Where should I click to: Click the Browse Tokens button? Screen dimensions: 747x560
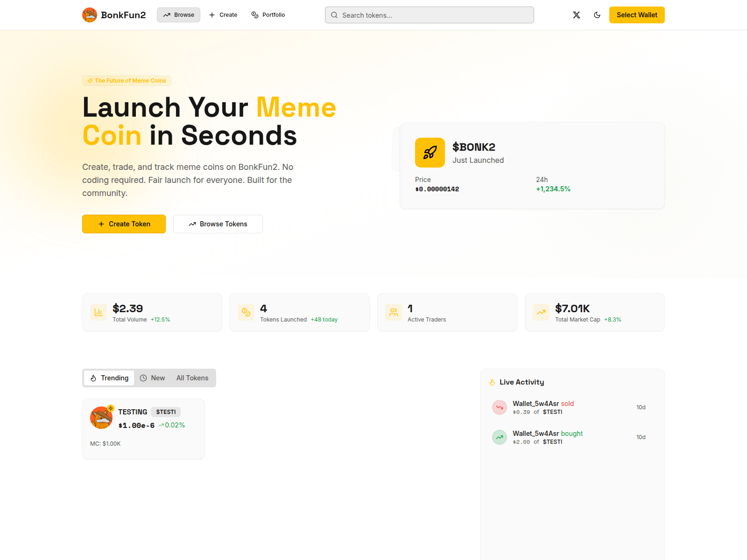218,224
